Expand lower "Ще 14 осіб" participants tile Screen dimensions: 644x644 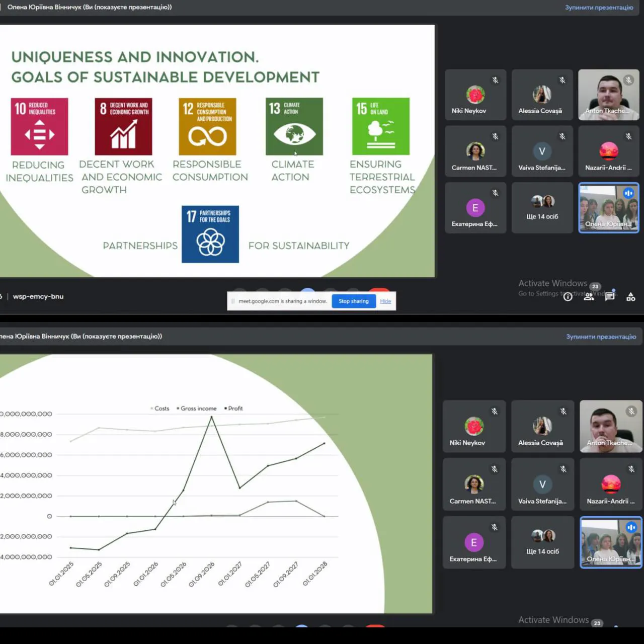tap(542, 542)
